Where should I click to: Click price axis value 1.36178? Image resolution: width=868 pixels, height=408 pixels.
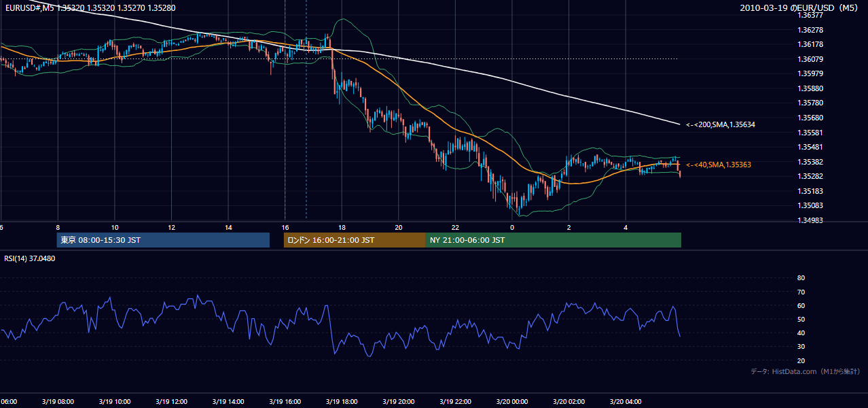coord(812,44)
